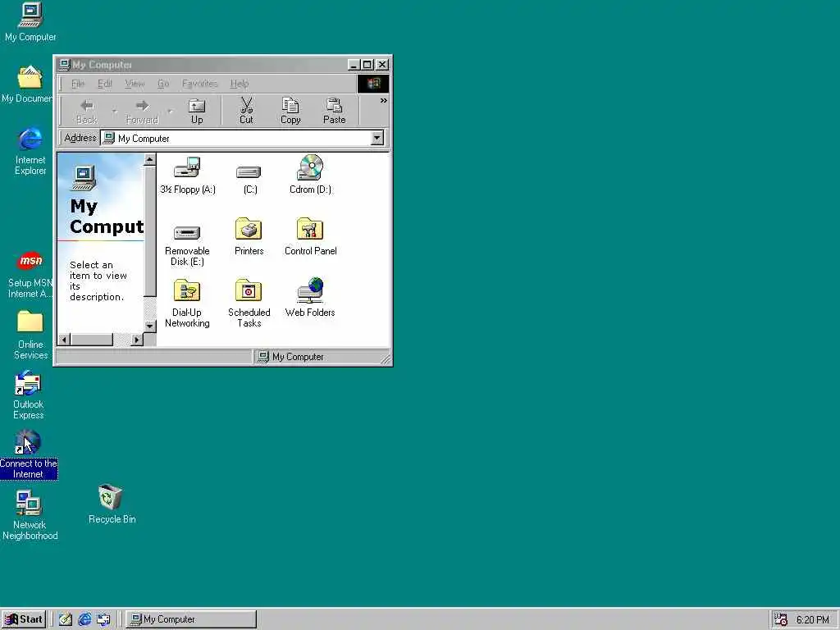Click the My Computer icon in info pane
This screenshot has width=840, height=630.
click(84, 178)
